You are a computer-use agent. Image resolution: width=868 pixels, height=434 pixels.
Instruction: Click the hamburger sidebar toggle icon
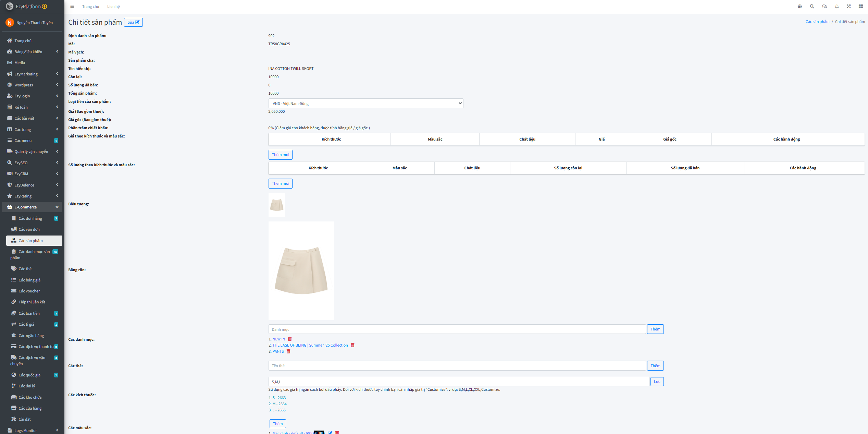coord(72,7)
